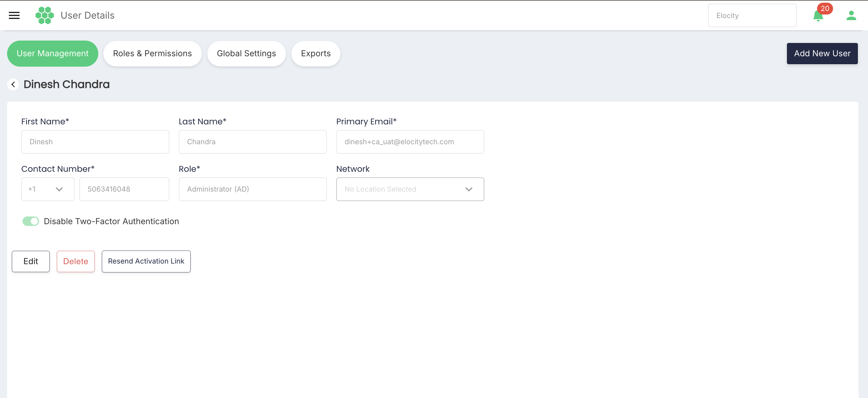Click the Role field Administrator (AD)
Viewport: 868px width, 398px height.
tap(253, 189)
